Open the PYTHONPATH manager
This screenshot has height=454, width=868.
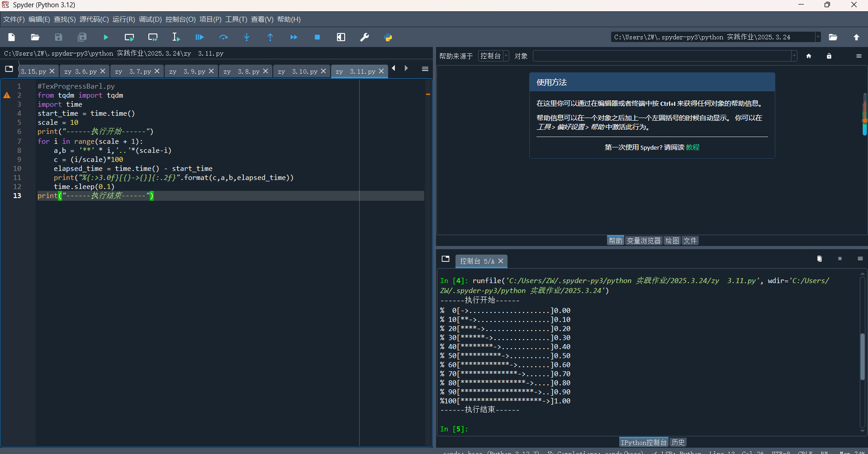388,37
